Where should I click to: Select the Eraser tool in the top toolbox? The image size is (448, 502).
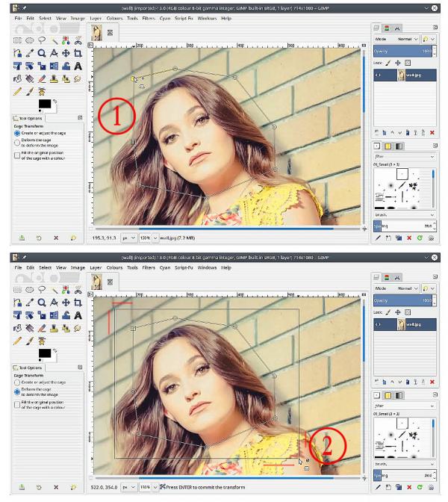pyautogui.click(x=42, y=78)
